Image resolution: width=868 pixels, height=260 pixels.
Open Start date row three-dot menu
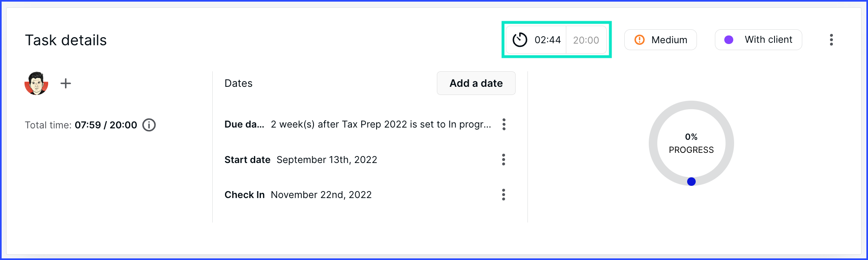tap(504, 160)
